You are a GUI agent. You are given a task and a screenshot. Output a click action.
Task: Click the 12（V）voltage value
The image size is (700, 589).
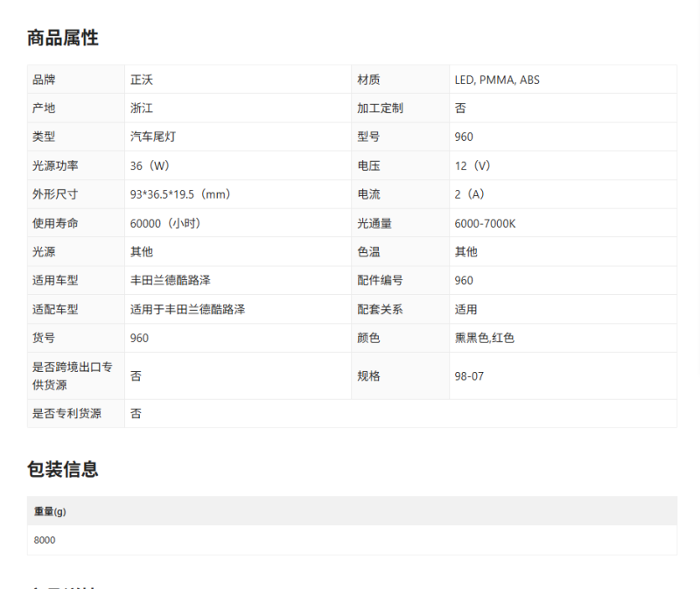[x=472, y=165]
